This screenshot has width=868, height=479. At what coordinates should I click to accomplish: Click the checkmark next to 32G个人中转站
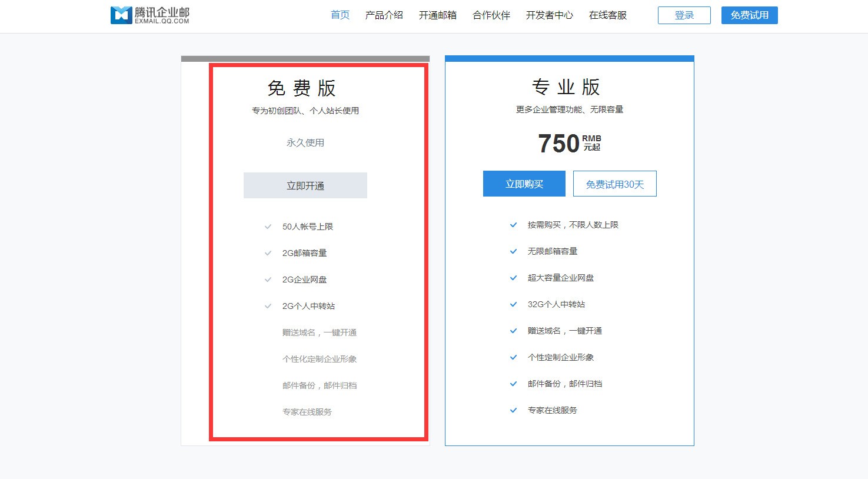point(513,304)
